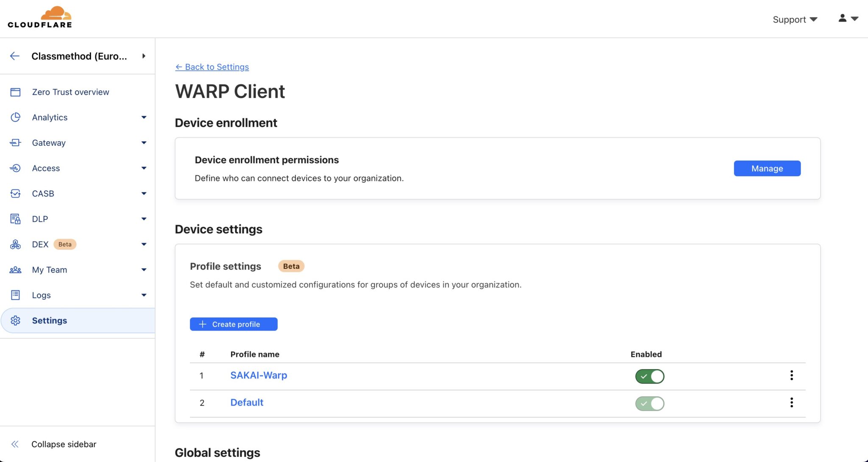Open three-dot menu for Default profile
868x462 pixels.
click(791, 403)
